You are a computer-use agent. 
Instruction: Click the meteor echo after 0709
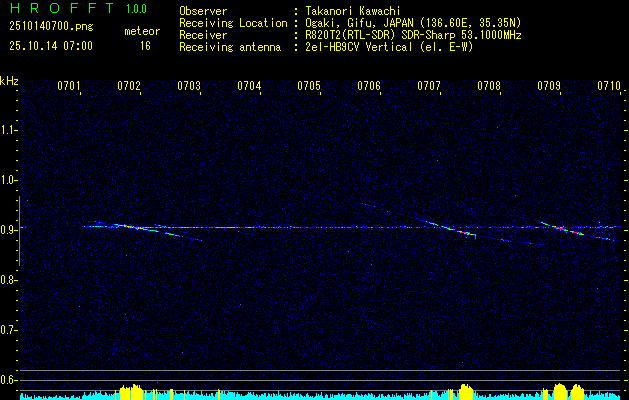(x=564, y=229)
